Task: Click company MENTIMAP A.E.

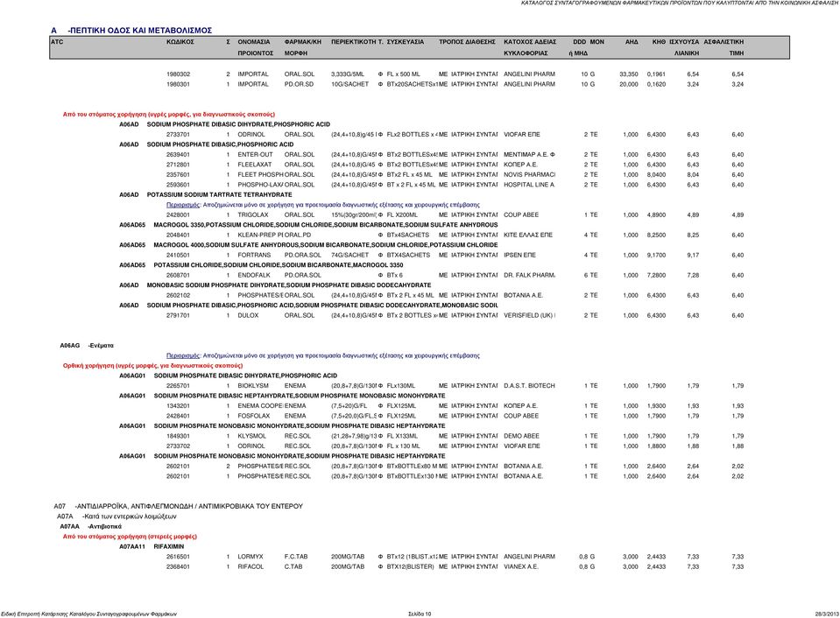Action: [x=529, y=155]
